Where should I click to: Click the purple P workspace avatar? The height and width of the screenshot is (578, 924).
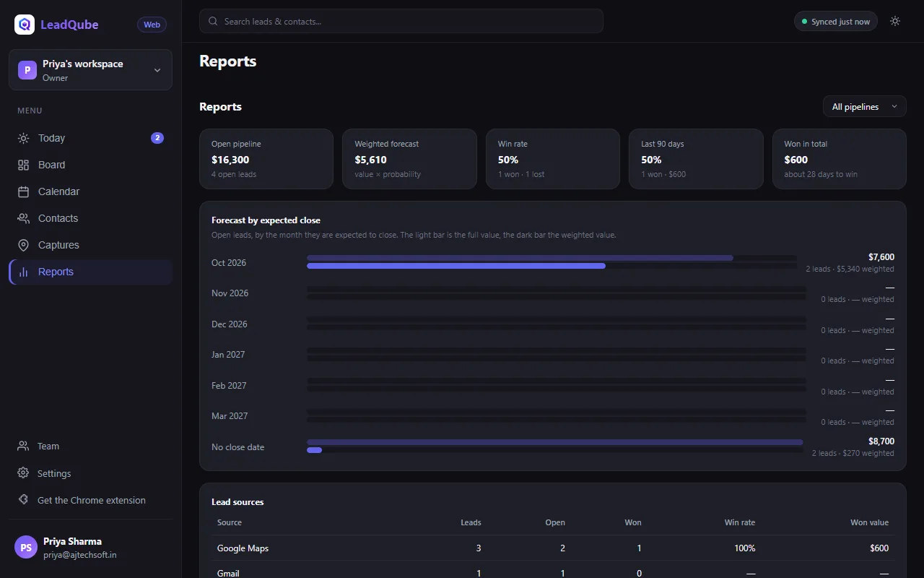pos(27,70)
